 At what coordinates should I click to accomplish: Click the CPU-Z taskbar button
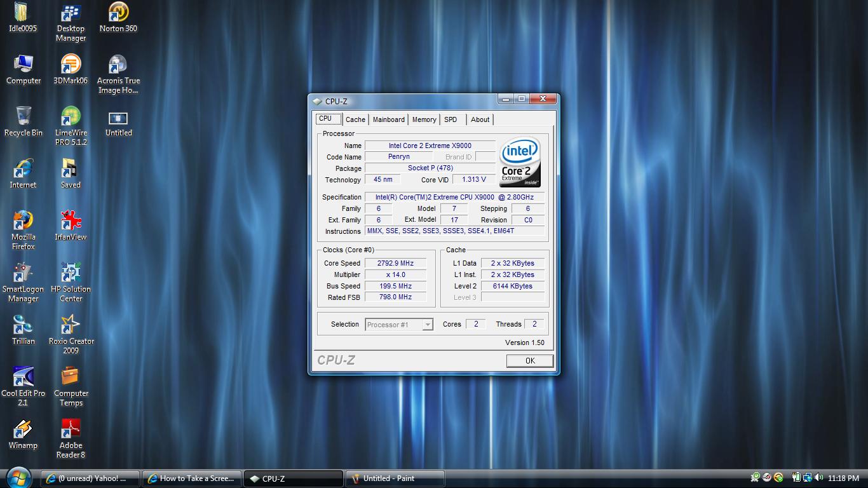click(x=293, y=478)
